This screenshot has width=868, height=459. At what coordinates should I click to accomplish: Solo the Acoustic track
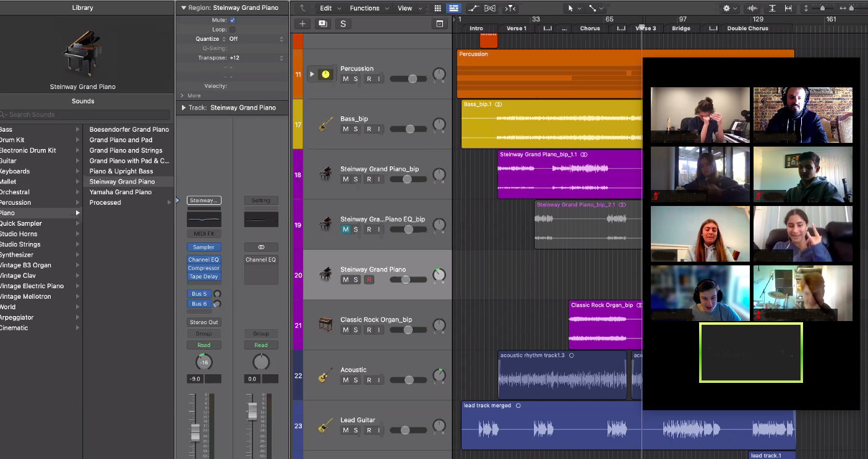(356, 380)
